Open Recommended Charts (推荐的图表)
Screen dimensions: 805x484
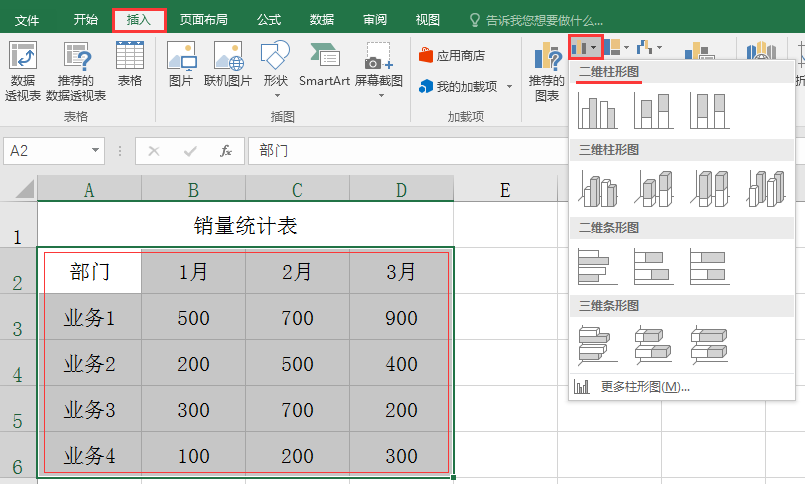point(547,72)
